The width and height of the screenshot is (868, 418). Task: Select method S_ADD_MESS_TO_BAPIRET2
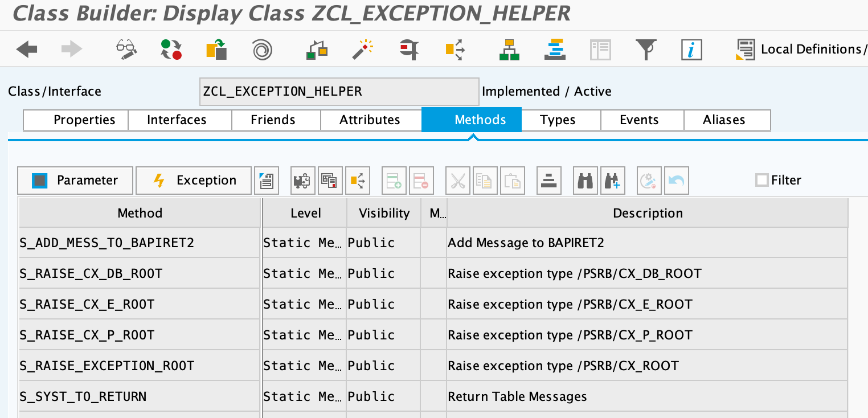pos(140,243)
